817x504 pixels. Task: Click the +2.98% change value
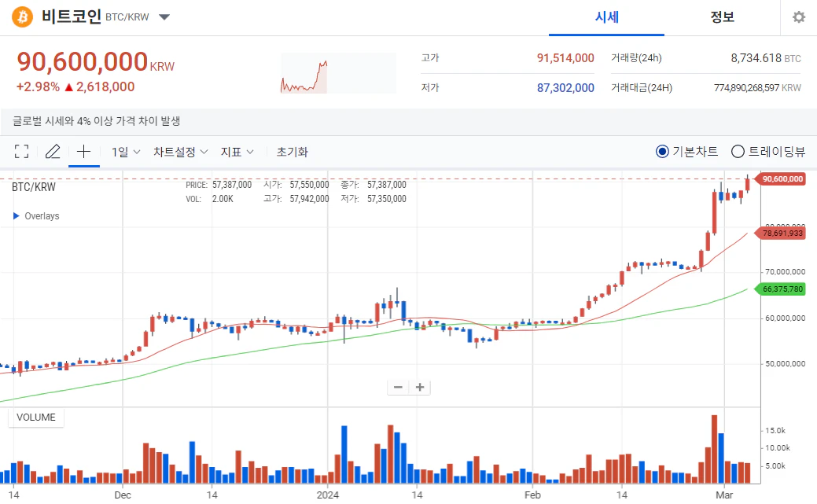coord(38,86)
